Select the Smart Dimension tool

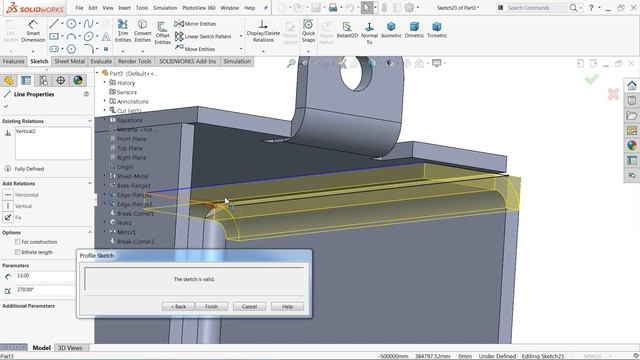[x=33, y=31]
